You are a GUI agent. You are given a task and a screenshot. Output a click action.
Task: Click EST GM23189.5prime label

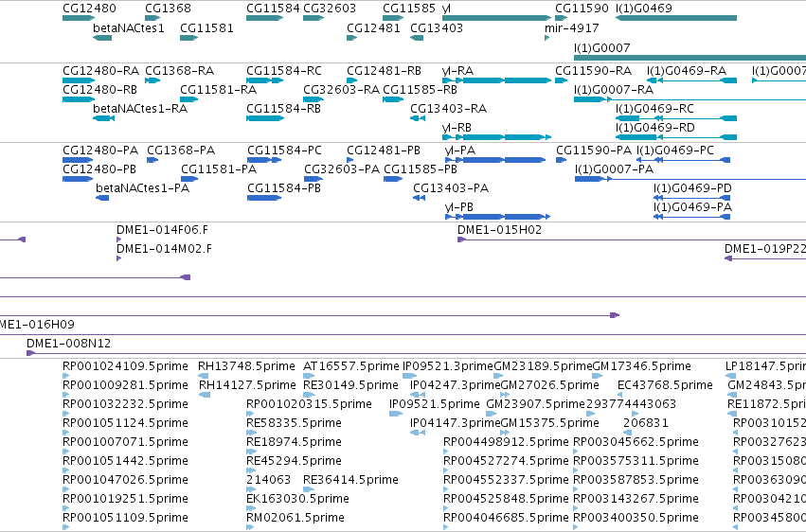tap(543, 366)
